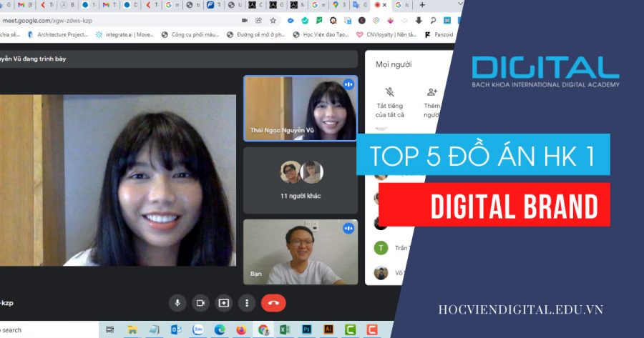Select participant with green T avatar

381,248
